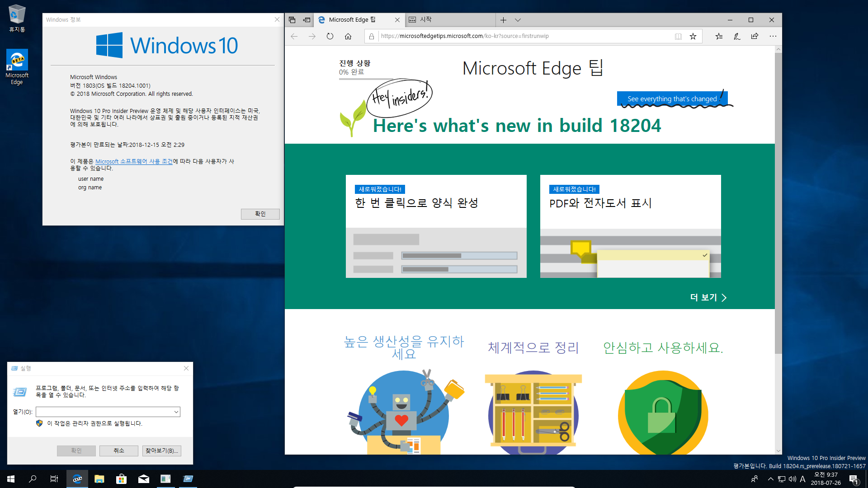The height and width of the screenshot is (488, 868).
Task: Click the Microsoft Edge refresh icon
Action: pyautogui.click(x=330, y=36)
